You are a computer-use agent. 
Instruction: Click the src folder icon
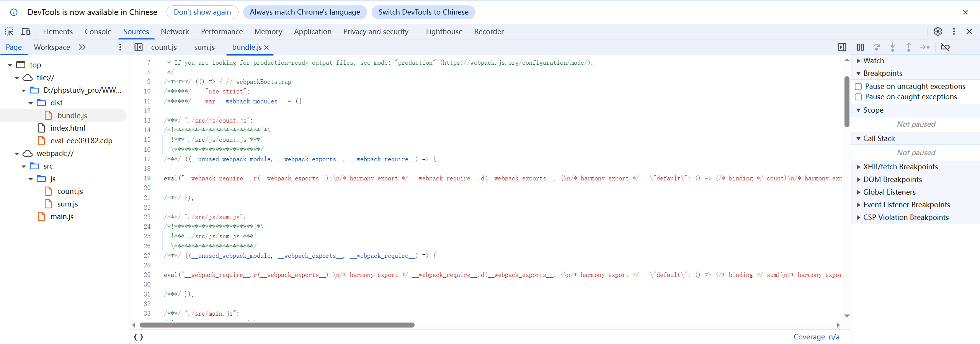point(34,166)
